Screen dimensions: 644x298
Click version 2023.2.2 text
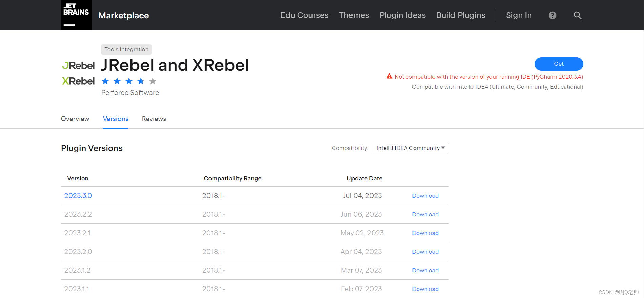tap(78, 214)
